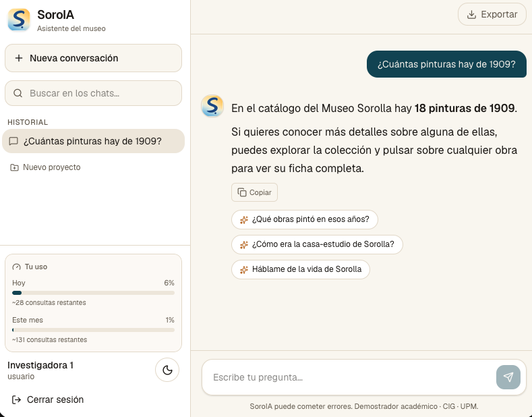Click the copy icon inside the Copiar button
Viewport: 532px width, 417px height.
coord(242,192)
